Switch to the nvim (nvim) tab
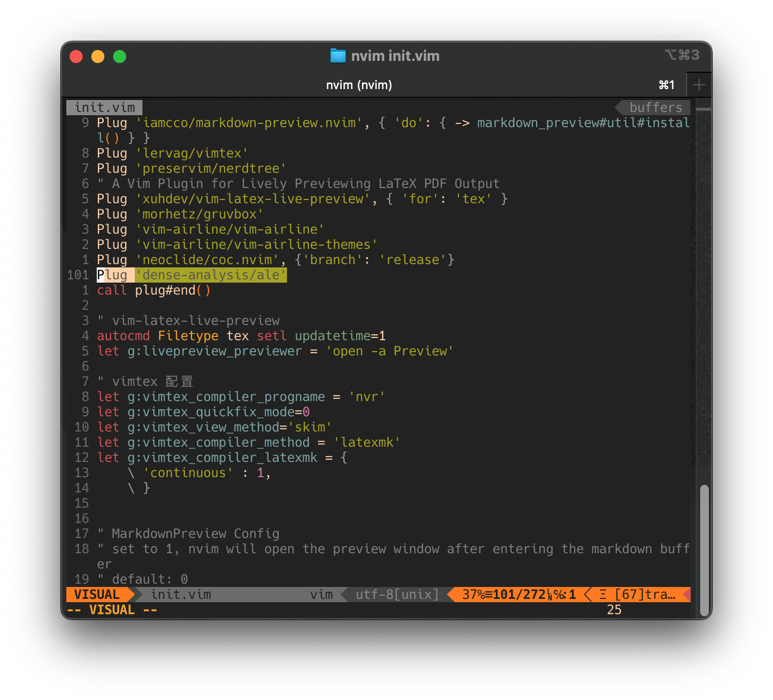The height and width of the screenshot is (700, 773). 359,85
